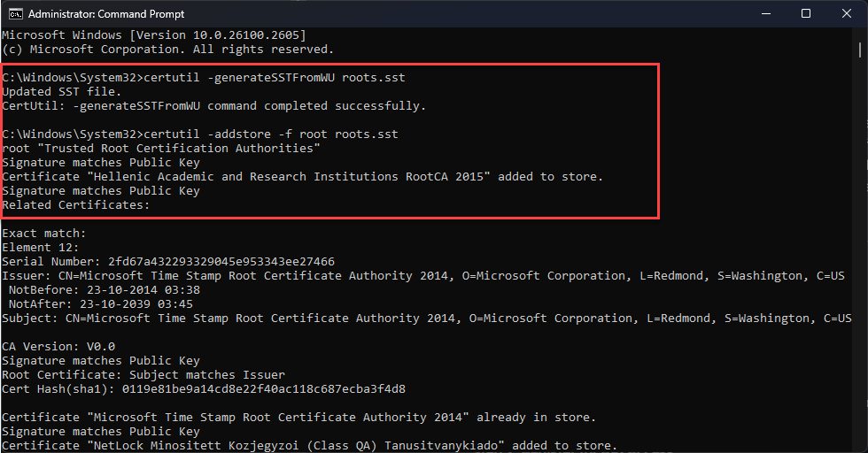868x453 pixels.
Task: Click the 'Related Certificates:' line
Action: pos(76,204)
